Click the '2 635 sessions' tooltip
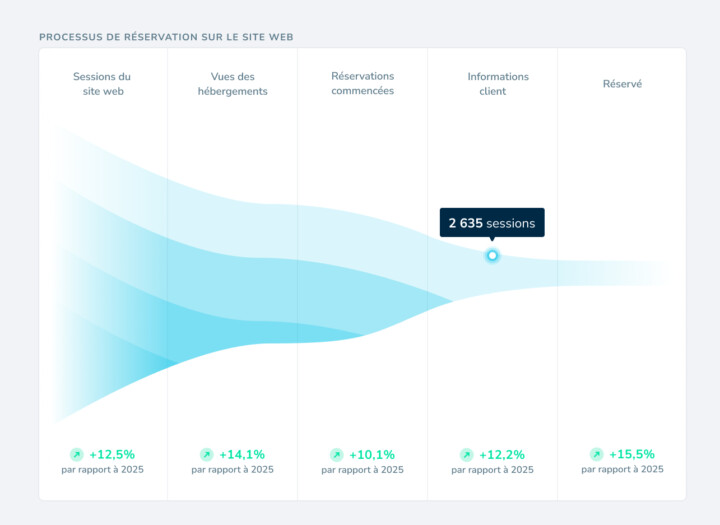The height and width of the screenshot is (525, 720). tap(492, 223)
